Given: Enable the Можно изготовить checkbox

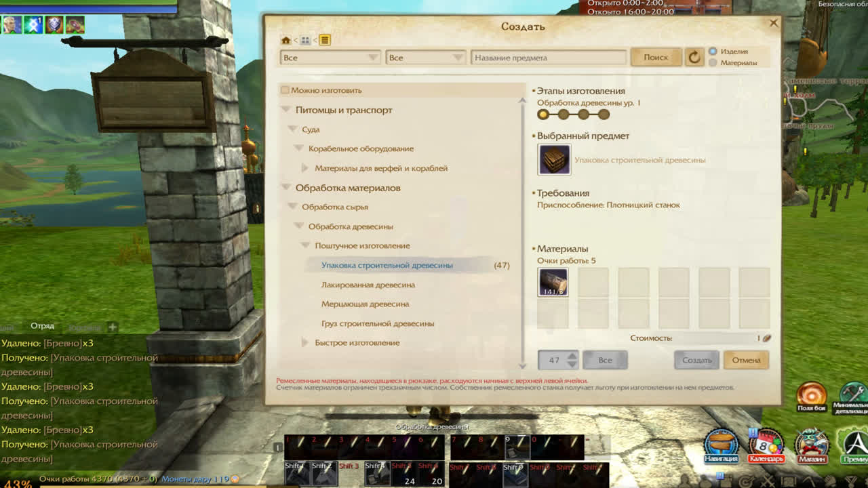Looking at the screenshot, I should click(285, 90).
